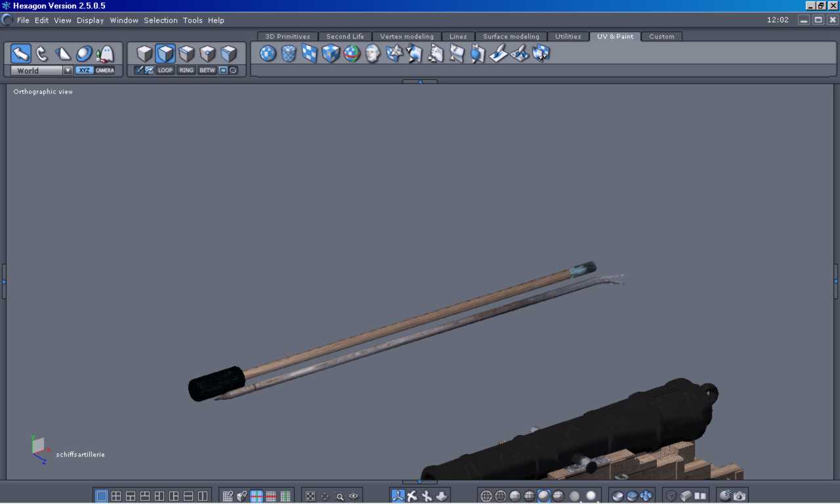
Task: Click the RING selection button
Action: pos(186,70)
